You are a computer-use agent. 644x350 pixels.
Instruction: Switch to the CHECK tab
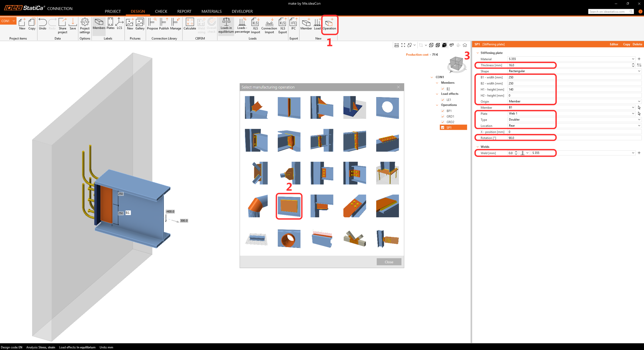[161, 11]
